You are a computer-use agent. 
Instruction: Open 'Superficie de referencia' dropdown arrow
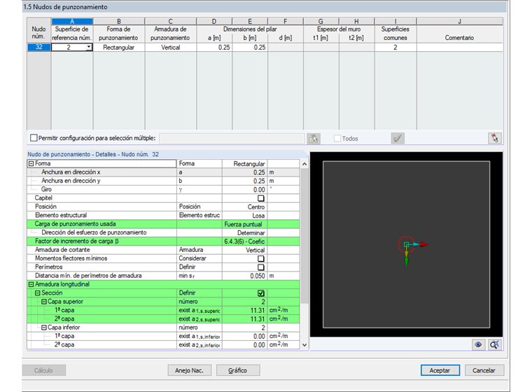click(x=89, y=47)
